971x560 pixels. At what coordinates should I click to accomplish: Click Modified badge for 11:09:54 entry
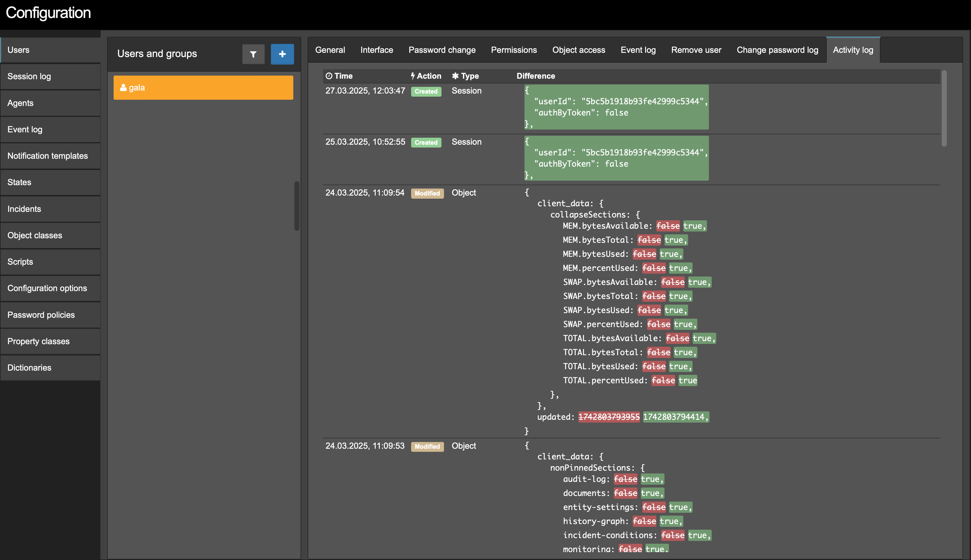pyautogui.click(x=427, y=194)
